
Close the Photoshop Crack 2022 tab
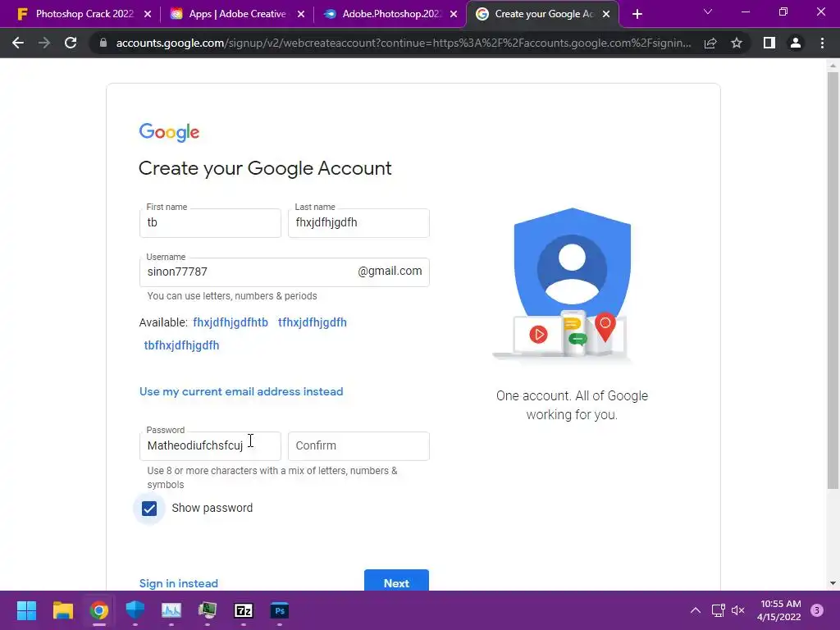click(148, 14)
